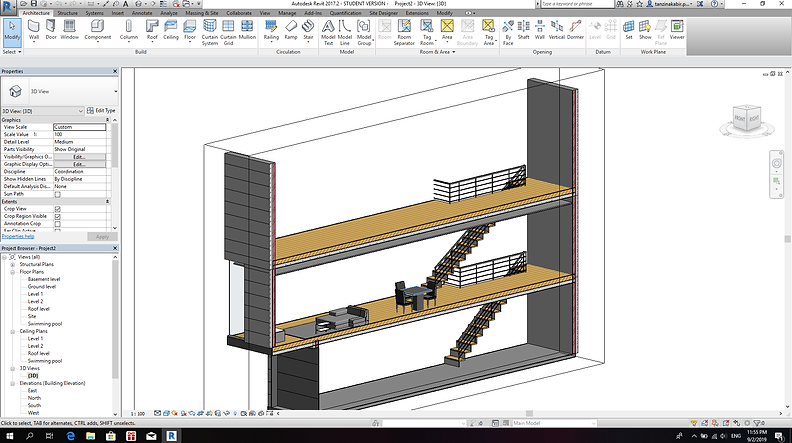The width and height of the screenshot is (792, 443).
Task: Choose the Curtain Grid tool
Action: click(x=228, y=32)
